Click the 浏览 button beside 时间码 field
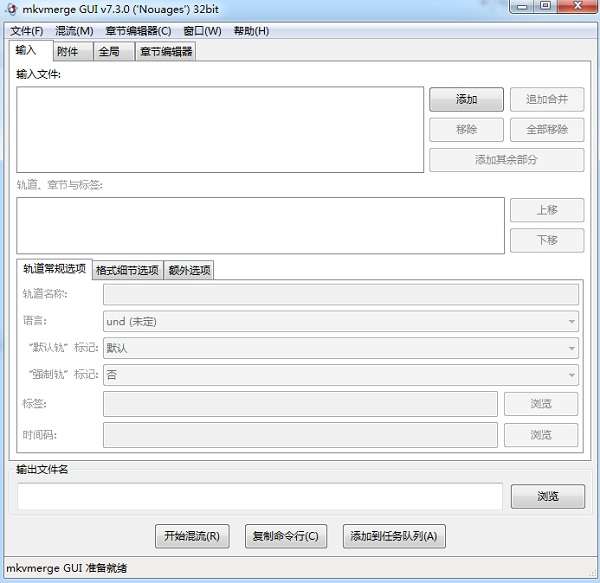 [541, 435]
